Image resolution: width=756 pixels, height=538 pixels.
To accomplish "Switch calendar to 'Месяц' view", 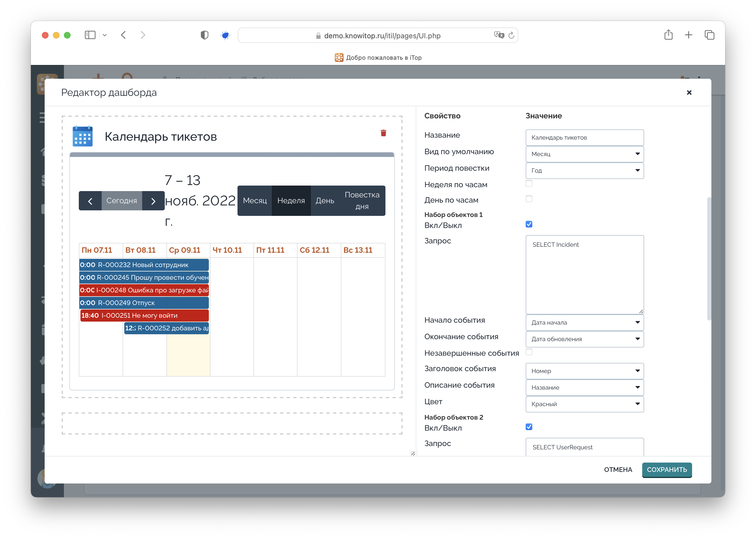I will [x=255, y=201].
